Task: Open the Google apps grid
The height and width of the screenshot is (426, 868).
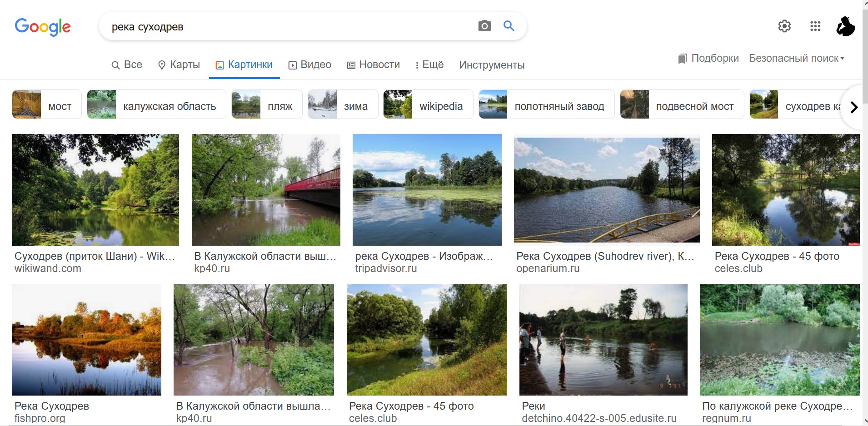Action: [815, 26]
